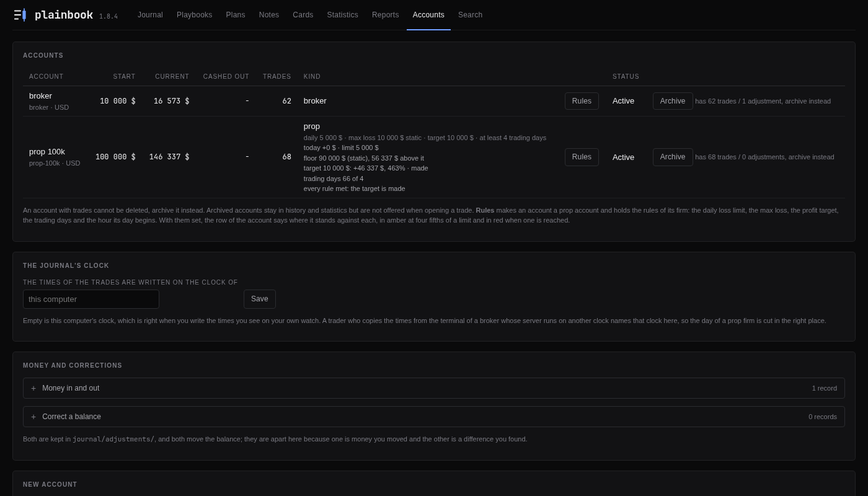Click the prop start value 100 000 $
Image resolution: width=868 pixels, height=496 pixels.
pos(115,157)
